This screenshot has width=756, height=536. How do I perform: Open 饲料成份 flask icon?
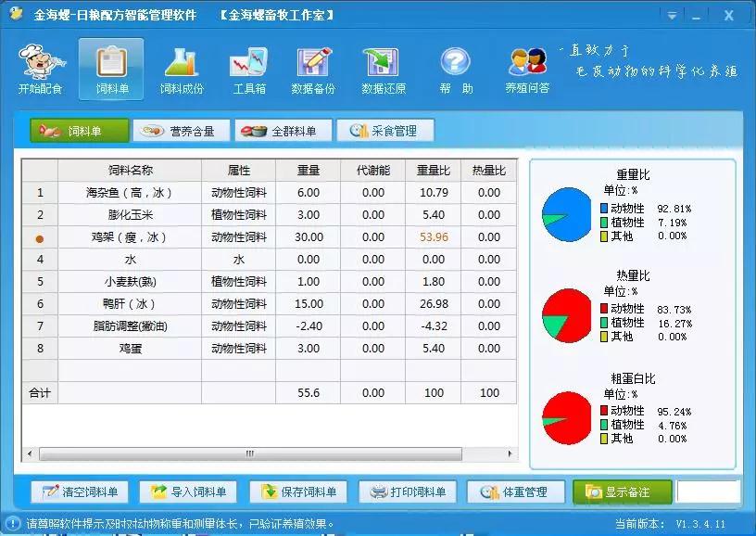(182, 69)
